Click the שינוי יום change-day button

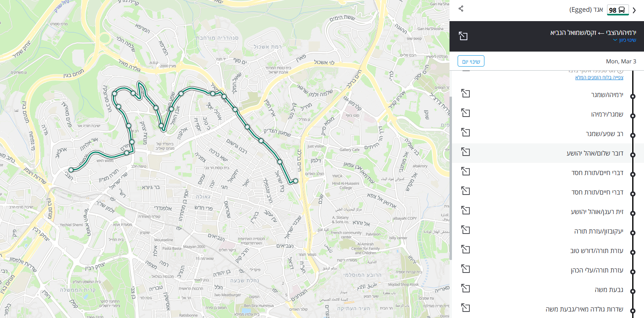[471, 61]
